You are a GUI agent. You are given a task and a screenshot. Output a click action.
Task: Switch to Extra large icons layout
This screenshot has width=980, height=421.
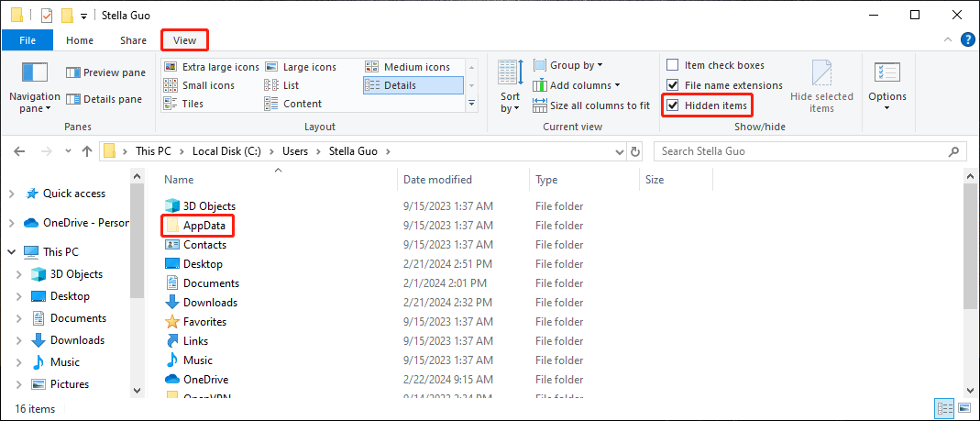211,67
